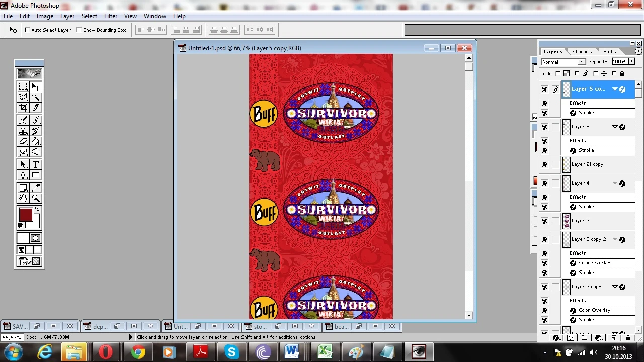The height and width of the screenshot is (362, 644).
Task: Choose the Rectangle shape tool
Action: pyautogui.click(x=36, y=175)
